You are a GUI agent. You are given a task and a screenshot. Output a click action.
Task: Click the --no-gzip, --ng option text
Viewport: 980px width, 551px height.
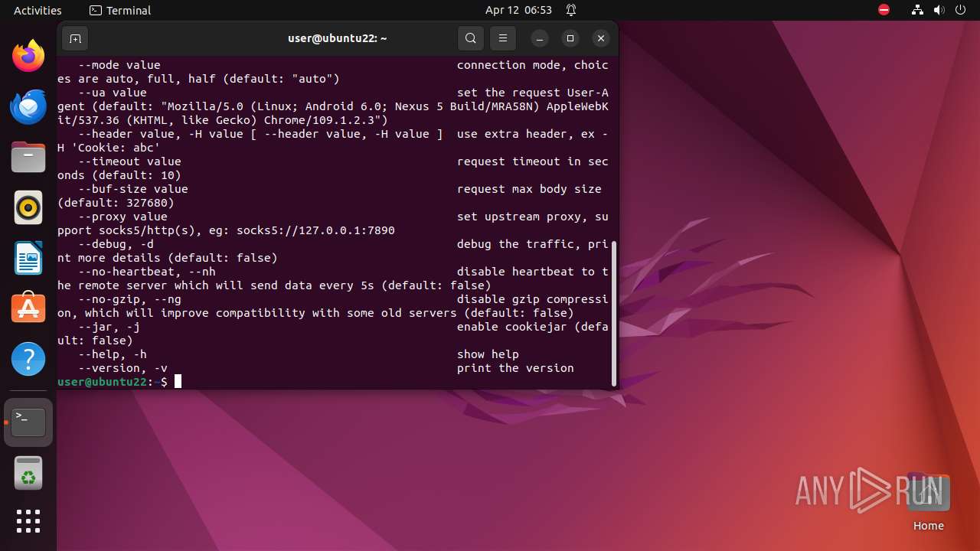pyautogui.click(x=129, y=299)
